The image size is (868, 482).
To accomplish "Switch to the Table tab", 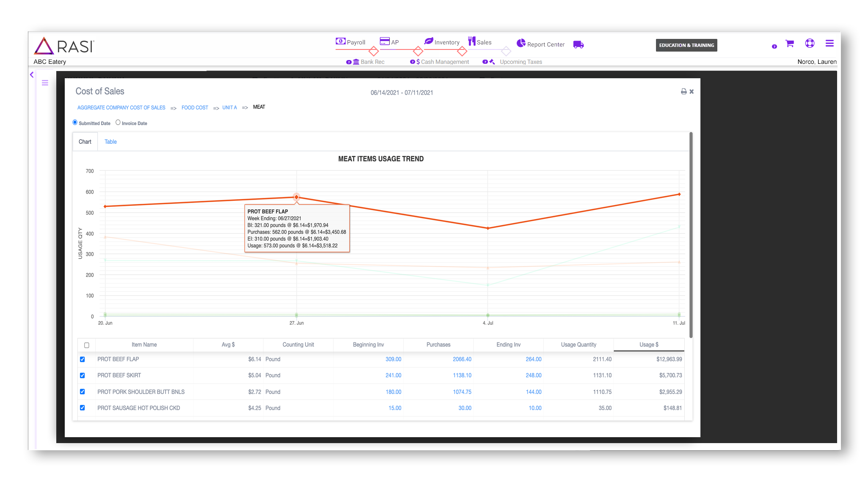I will click(110, 141).
